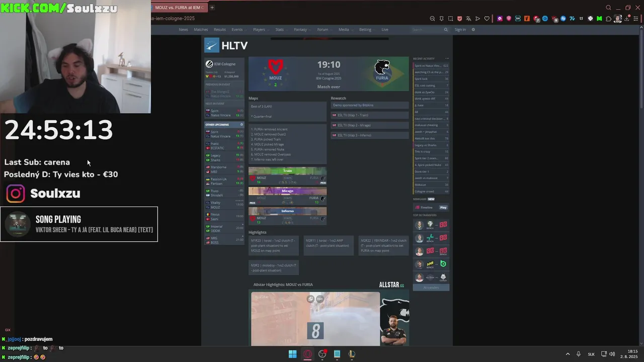Open the system tray hidden icons chevron
This screenshot has height=362, width=644.
point(568,354)
